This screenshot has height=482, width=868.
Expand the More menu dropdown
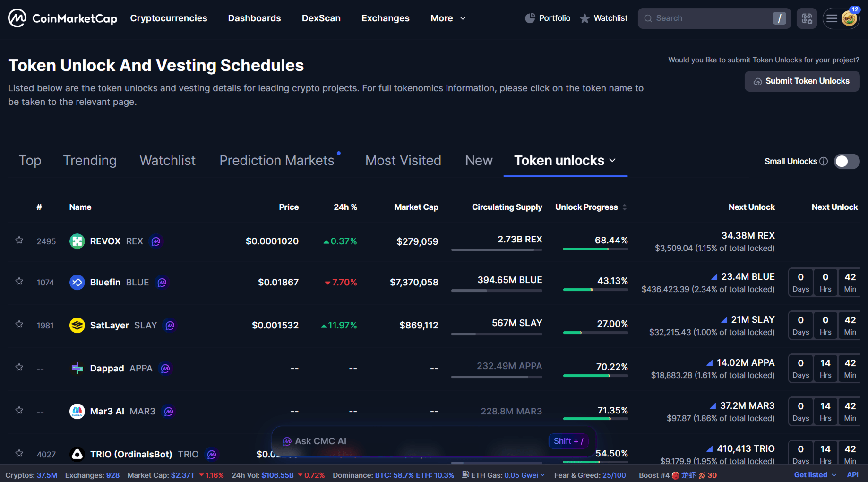[448, 18]
